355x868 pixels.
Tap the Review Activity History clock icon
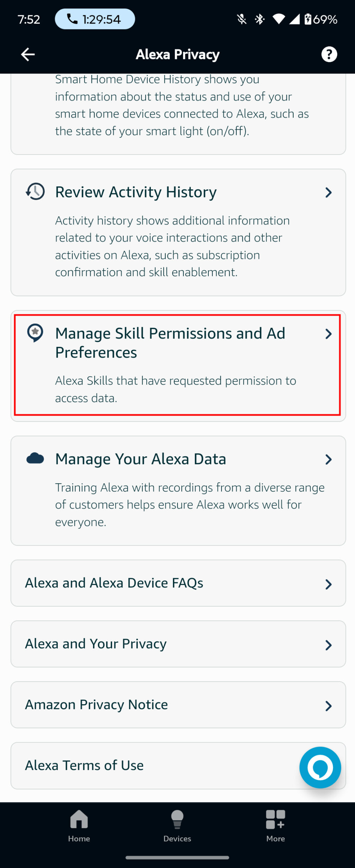[x=35, y=192]
